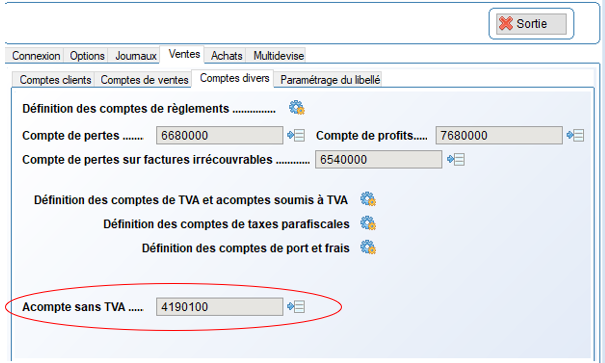Go to the Achats tab
This screenshot has height=363, width=605.
pyautogui.click(x=226, y=56)
